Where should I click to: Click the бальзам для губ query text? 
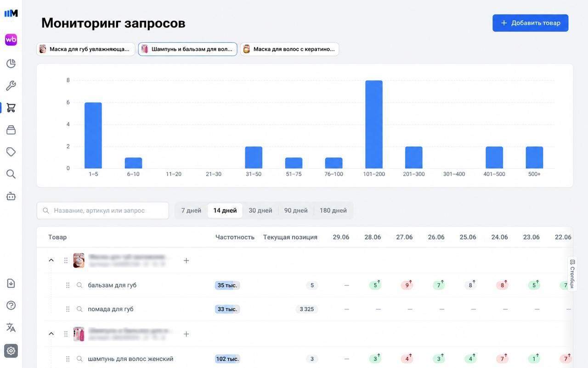click(112, 285)
